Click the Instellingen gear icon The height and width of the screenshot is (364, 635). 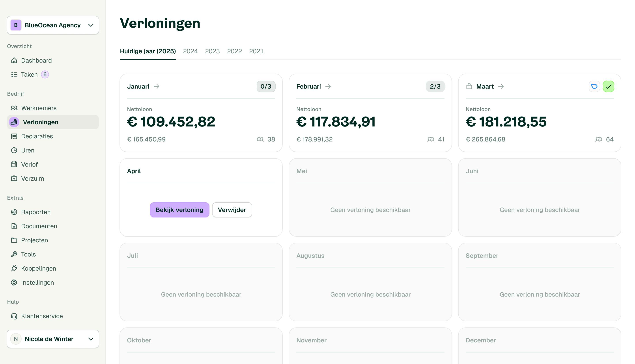[x=14, y=282]
